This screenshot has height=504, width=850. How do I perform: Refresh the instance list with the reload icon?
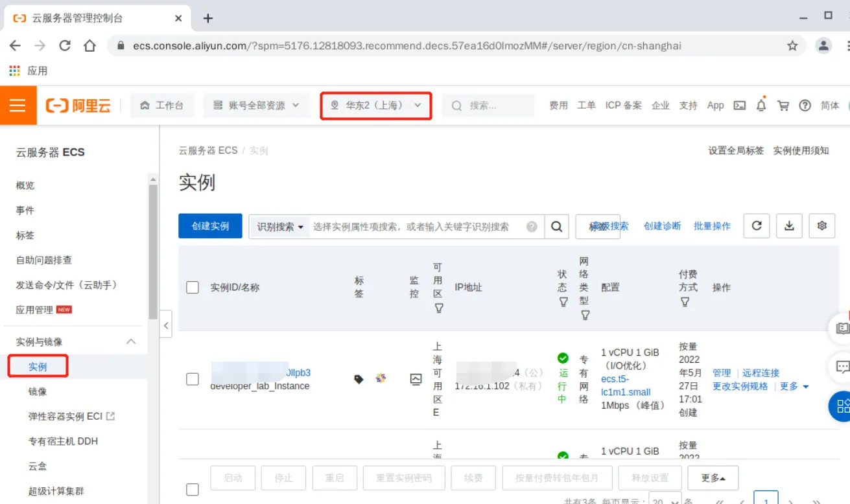click(756, 225)
